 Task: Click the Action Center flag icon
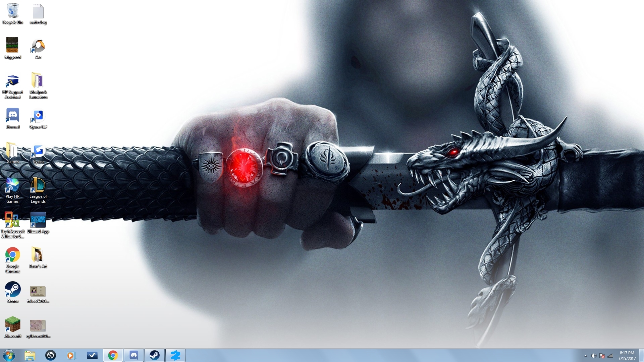click(x=602, y=356)
